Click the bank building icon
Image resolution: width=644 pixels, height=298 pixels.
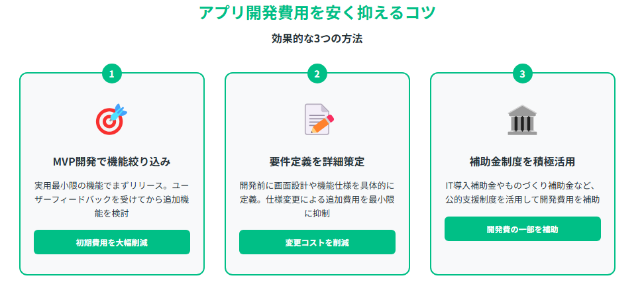click(522, 120)
